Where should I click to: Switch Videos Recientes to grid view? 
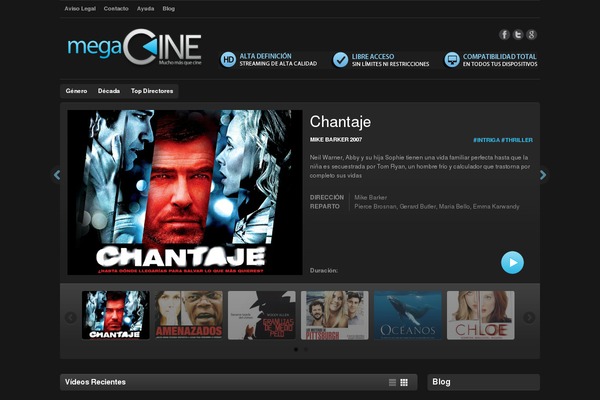click(404, 382)
